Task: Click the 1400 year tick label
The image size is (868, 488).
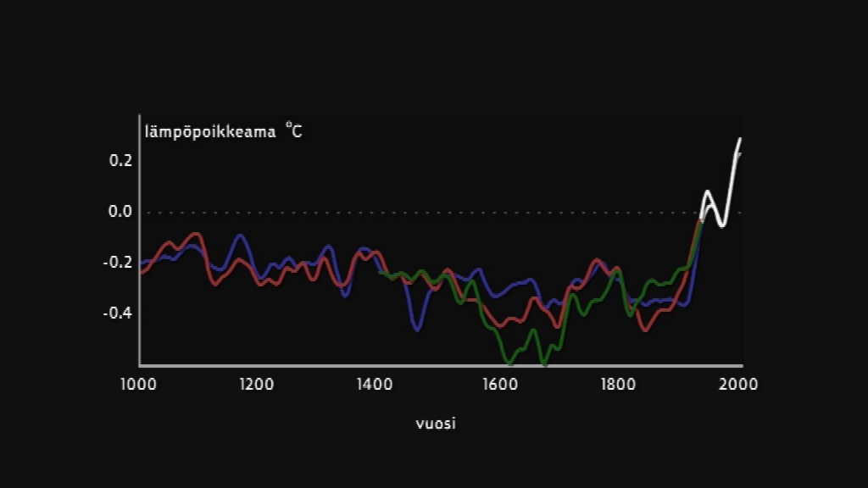Action: tap(376, 384)
